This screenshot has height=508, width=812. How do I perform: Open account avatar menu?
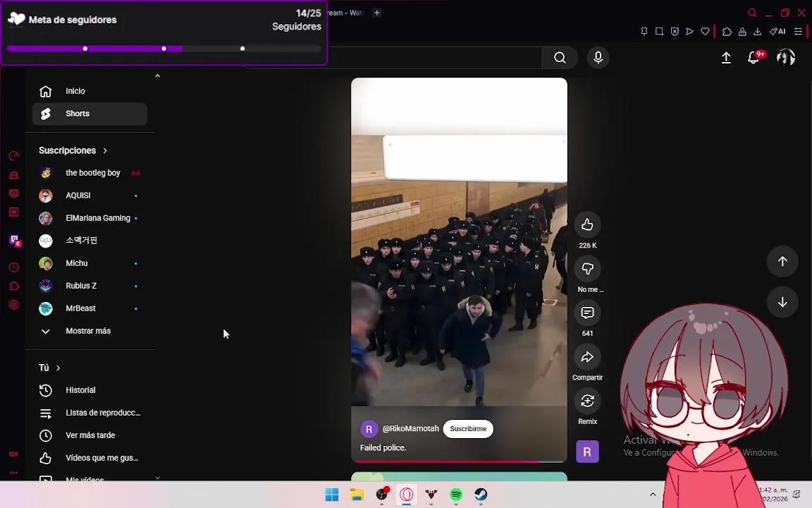point(786,58)
